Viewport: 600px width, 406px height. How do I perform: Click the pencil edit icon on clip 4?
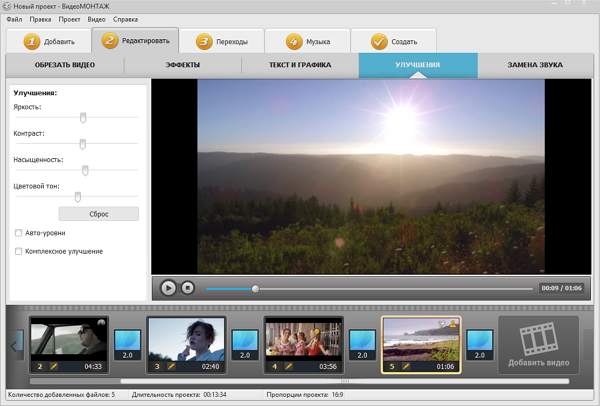click(288, 367)
